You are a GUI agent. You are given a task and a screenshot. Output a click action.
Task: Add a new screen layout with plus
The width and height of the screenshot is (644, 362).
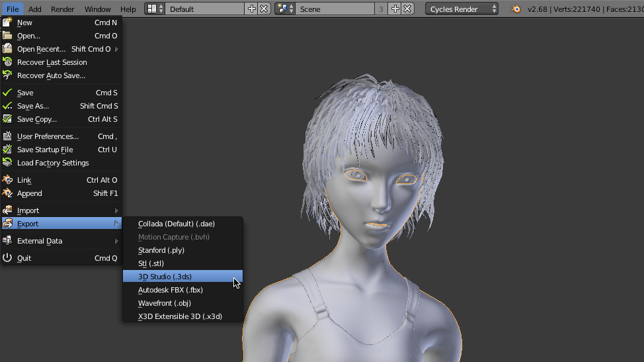click(x=251, y=9)
